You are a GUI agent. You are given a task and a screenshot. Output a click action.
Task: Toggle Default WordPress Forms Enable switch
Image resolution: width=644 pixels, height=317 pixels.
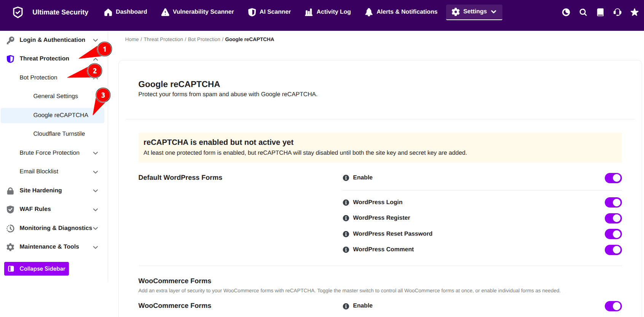613,178
